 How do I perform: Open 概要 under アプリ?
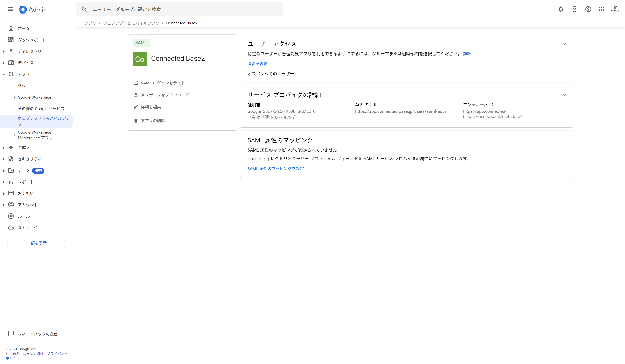[x=22, y=86]
